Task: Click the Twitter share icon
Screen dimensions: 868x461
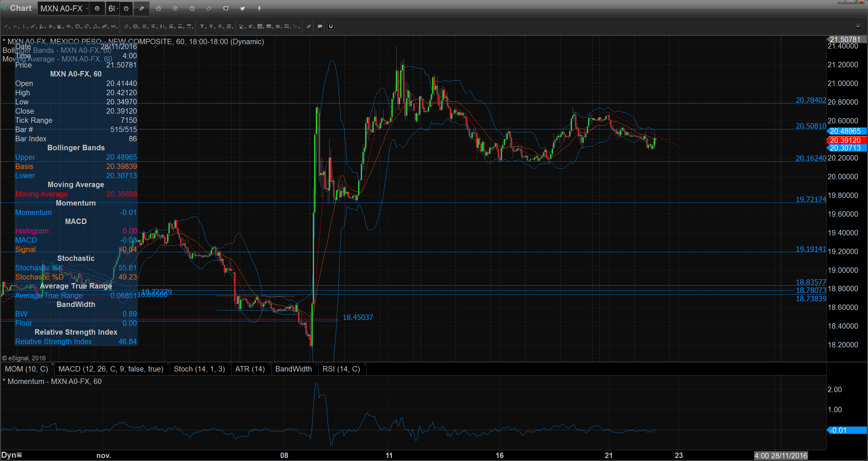Action: tap(242, 9)
